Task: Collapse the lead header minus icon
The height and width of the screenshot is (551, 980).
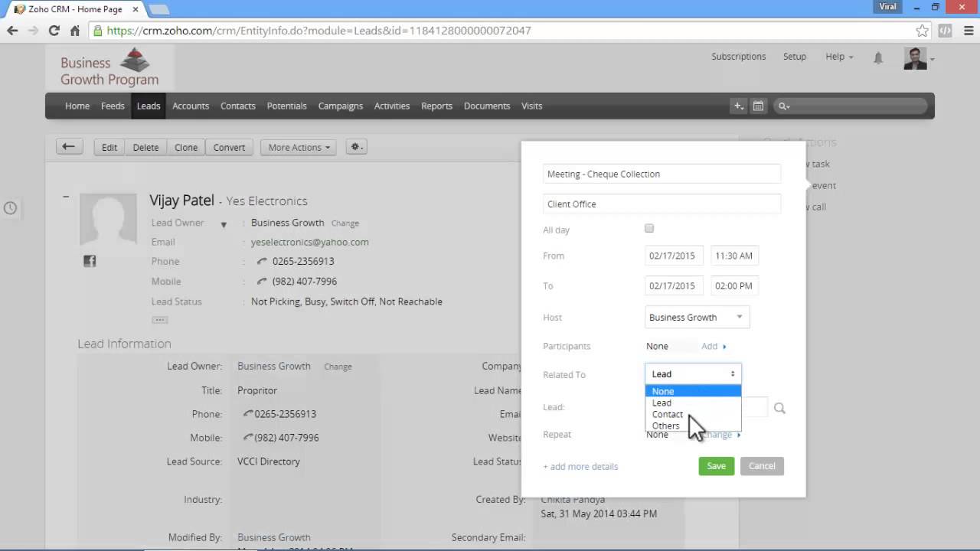Action: coord(66,197)
